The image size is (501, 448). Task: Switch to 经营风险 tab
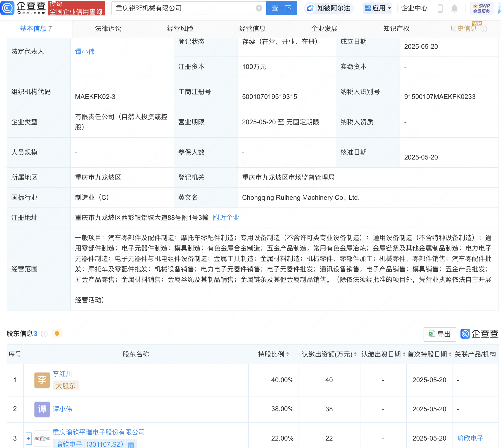coord(180,29)
